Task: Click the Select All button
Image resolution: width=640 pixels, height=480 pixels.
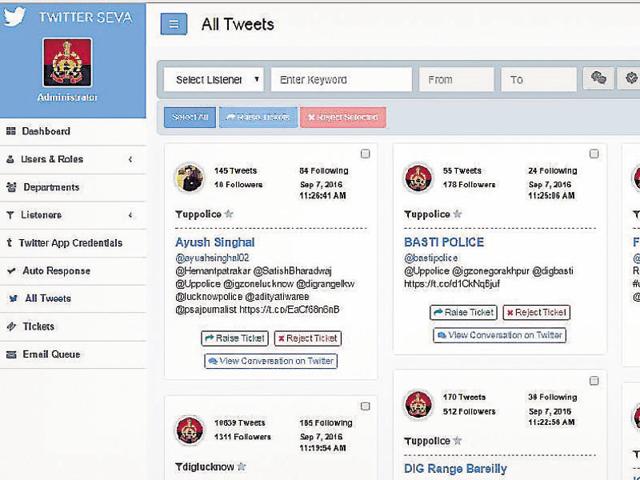Action: click(x=190, y=117)
